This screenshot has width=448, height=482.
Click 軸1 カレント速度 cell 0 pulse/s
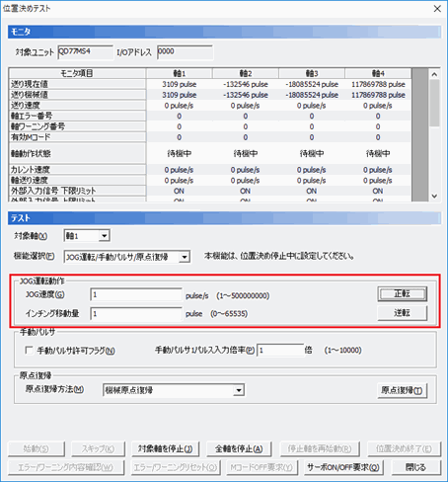pos(180,170)
